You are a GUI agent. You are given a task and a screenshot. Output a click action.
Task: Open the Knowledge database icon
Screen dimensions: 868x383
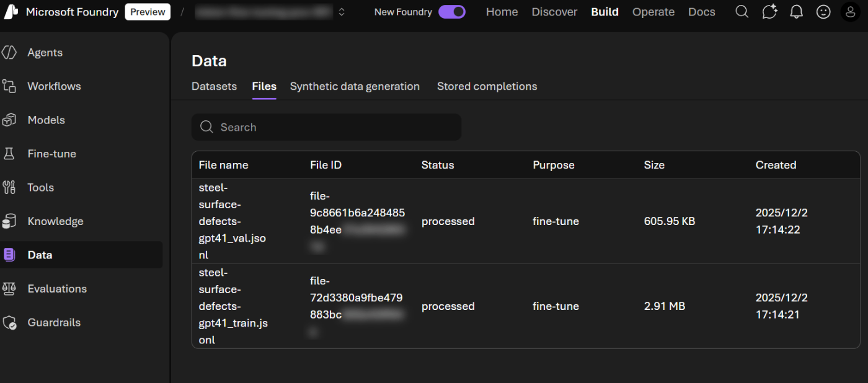click(x=9, y=221)
